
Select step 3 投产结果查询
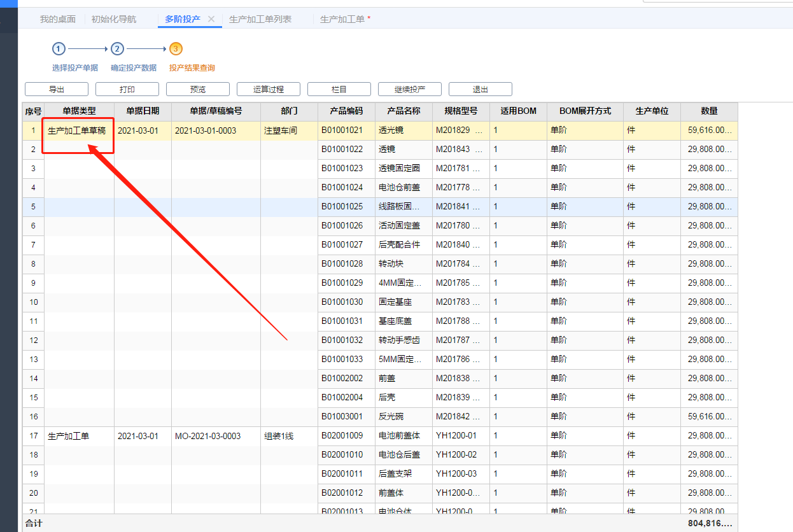192,67
